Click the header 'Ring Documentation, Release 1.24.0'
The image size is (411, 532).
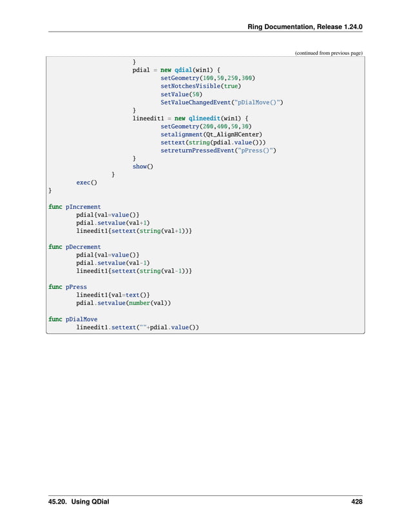click(305, 27)
